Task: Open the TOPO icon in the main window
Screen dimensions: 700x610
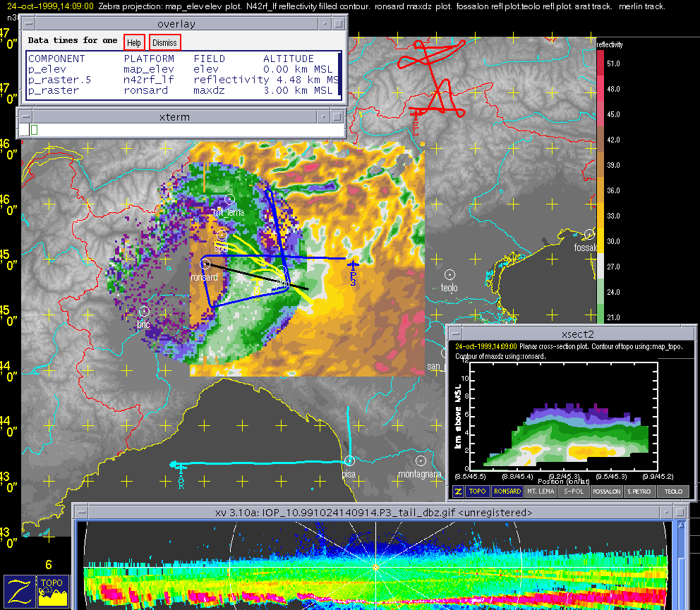Action: click(54, 591)
